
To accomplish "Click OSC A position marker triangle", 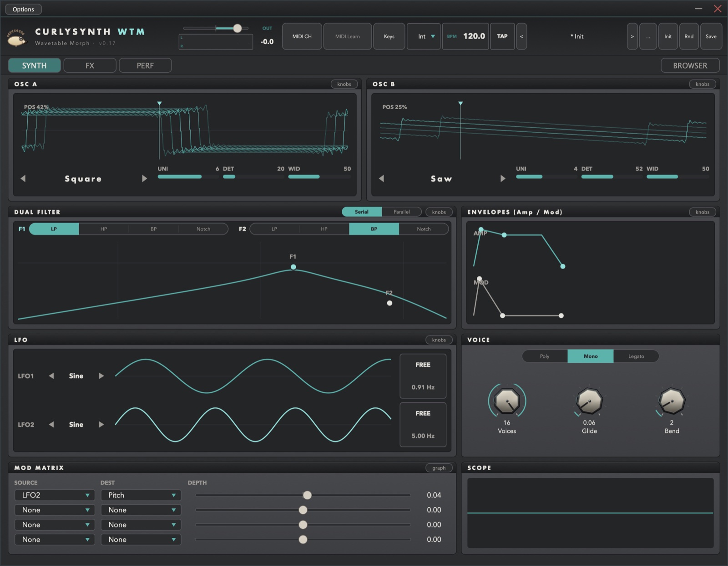I will (159, 104).
